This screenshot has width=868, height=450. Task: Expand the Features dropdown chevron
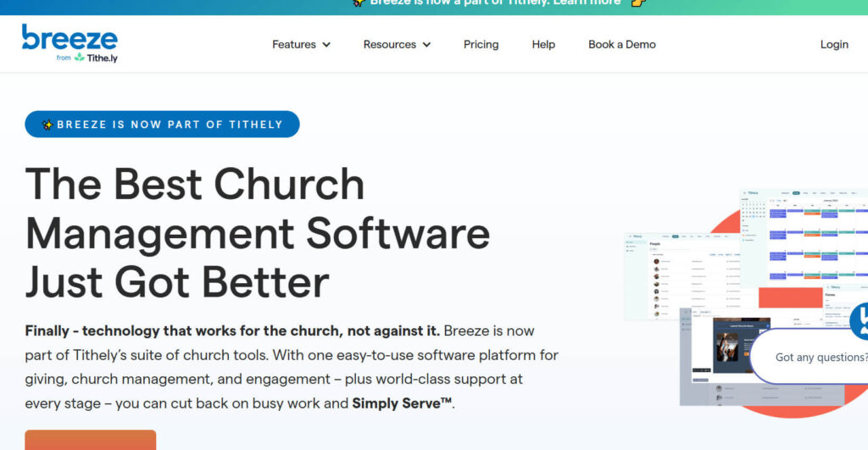click(x=326, y=45)
